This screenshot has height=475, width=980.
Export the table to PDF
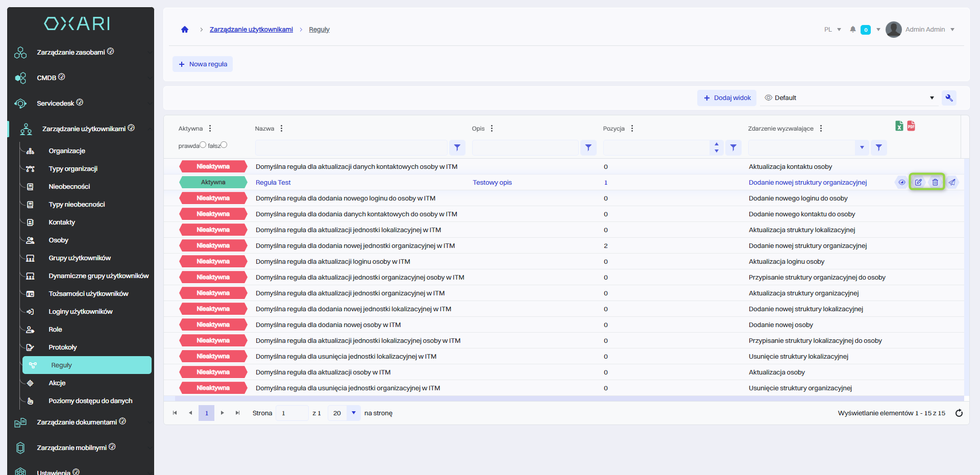(911, 126)
